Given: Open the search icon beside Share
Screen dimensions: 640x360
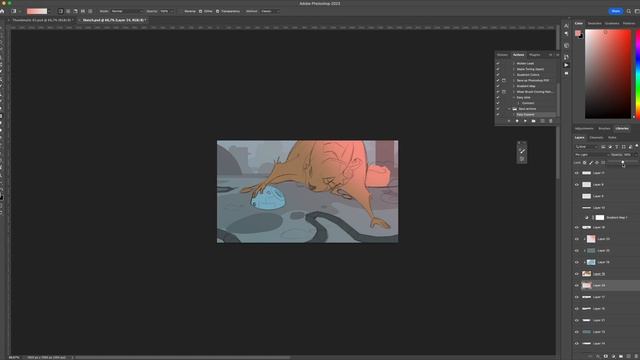Looking at the screenshot, I should coord(629,11).
